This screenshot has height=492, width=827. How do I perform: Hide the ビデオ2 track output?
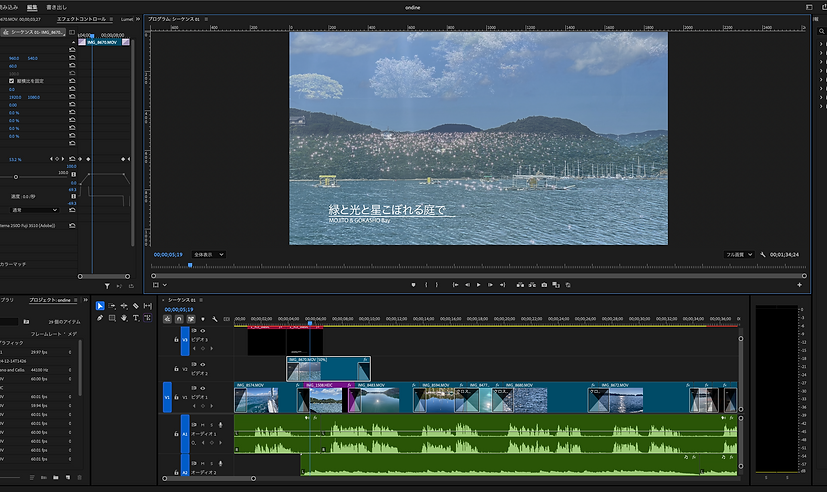(203, 364)
